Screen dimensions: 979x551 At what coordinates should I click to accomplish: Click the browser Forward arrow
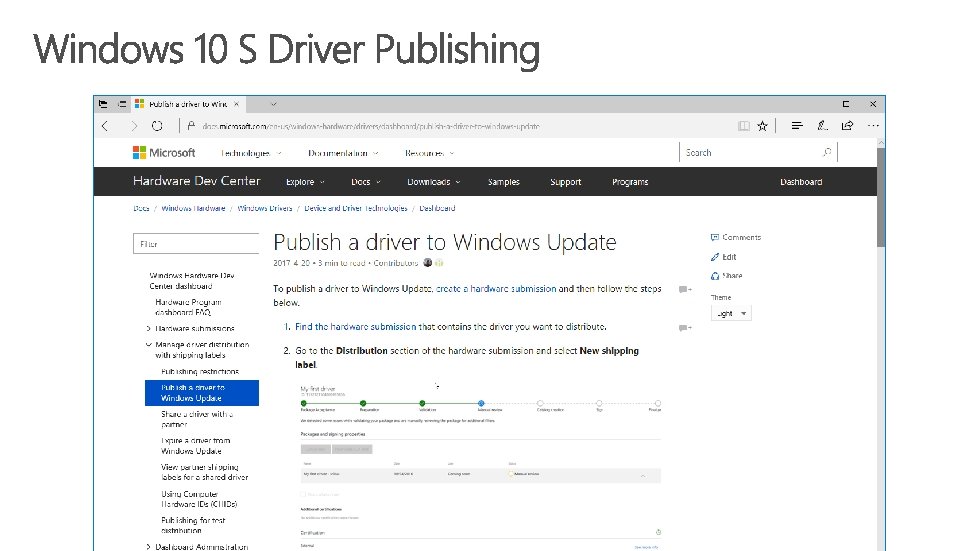134,126
